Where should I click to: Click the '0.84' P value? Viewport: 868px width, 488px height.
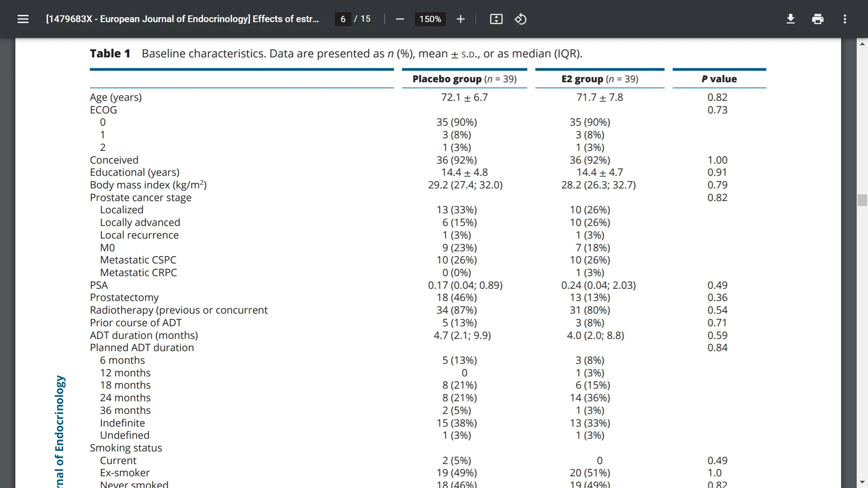coord(717,347)
